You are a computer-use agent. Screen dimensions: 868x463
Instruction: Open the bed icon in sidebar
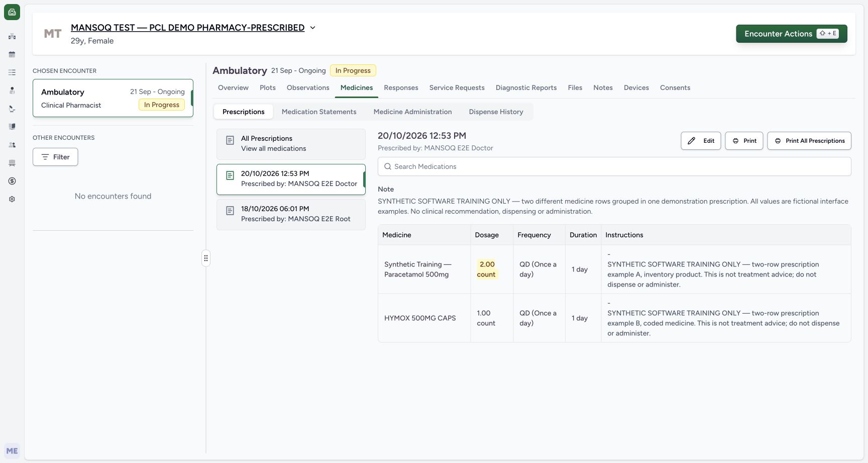(x=12, y=163)
